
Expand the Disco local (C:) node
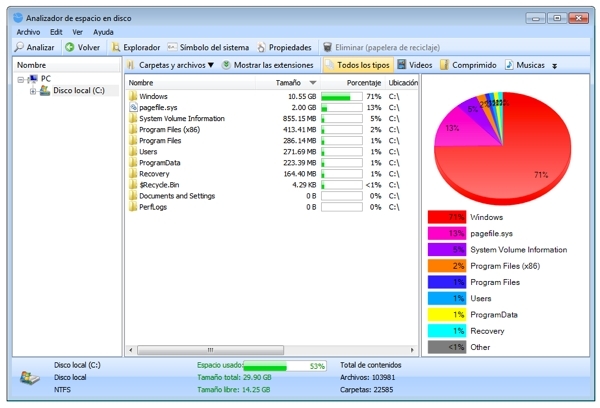coord(33,91)
